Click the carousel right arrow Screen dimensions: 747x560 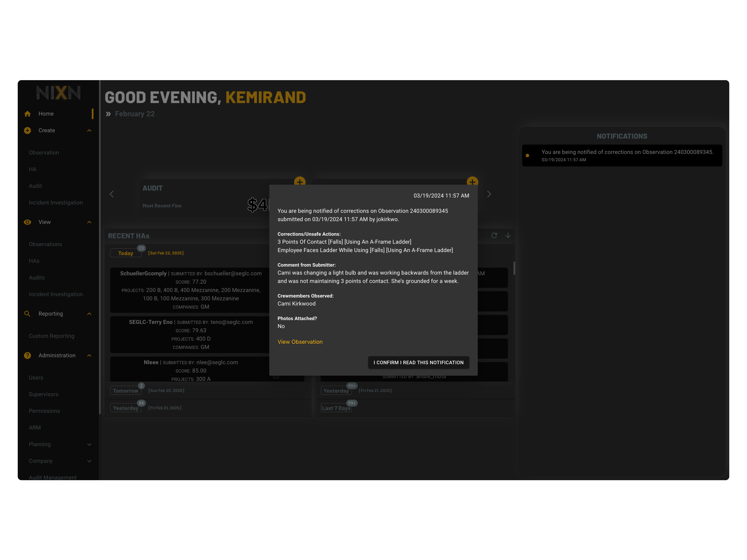point(489,194)
